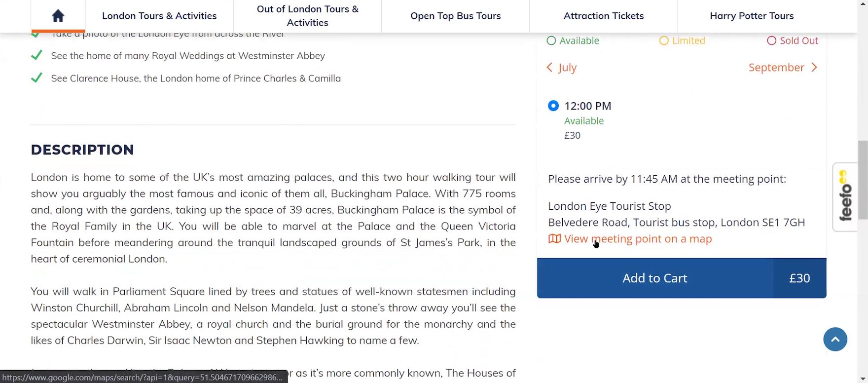Image resolution: width=868 pixels, height=383 pixels.
Task: Click the Available legend circle
Action: coord(551,40)
